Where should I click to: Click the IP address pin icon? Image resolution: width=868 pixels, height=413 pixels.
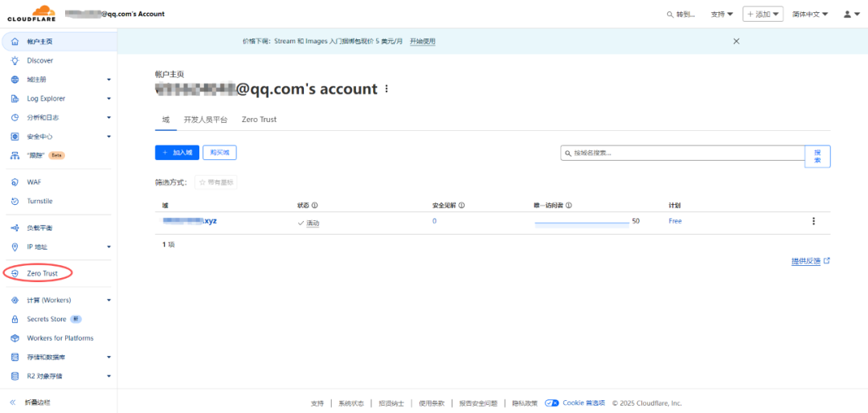pos(15,247)
